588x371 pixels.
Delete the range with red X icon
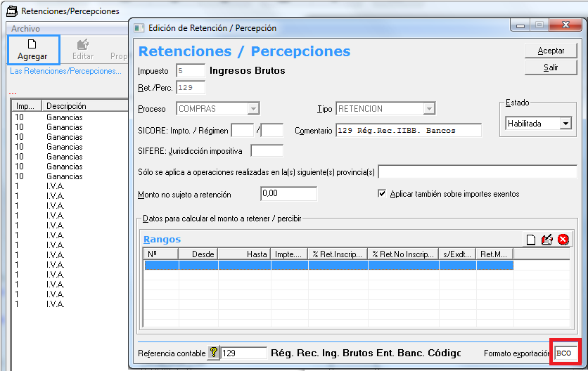click(x=563, y=240)
